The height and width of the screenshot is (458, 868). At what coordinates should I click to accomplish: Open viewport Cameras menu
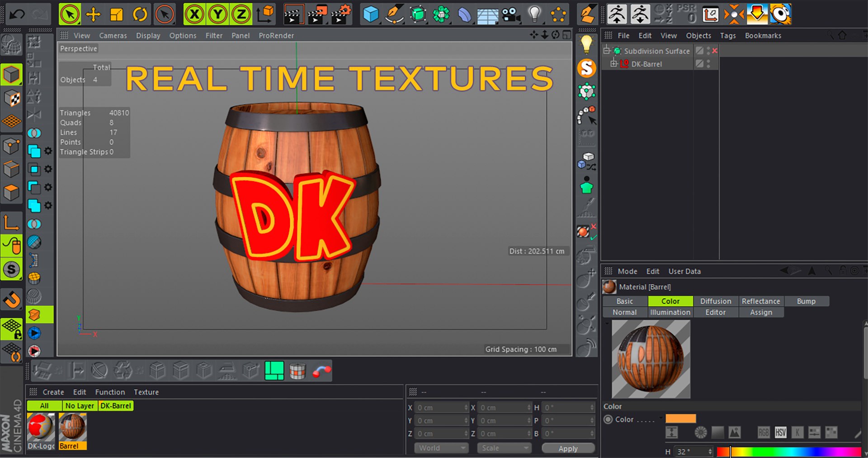113,36
